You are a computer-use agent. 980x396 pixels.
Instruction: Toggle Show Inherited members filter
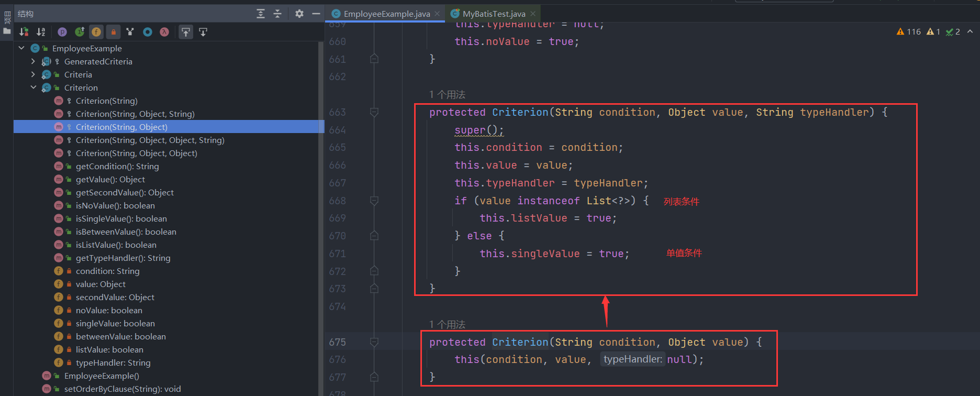point(80,32)
